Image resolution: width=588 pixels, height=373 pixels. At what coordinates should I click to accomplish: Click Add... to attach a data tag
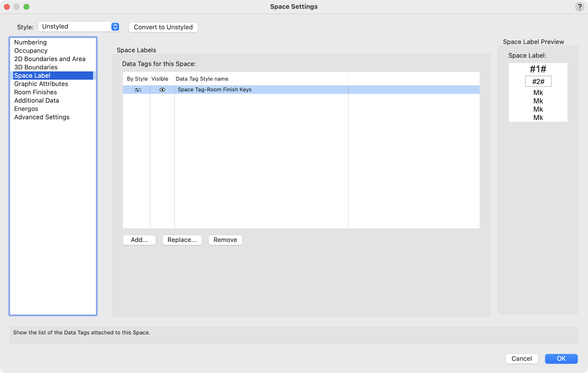pyautogui.click(x=139, y=240)
